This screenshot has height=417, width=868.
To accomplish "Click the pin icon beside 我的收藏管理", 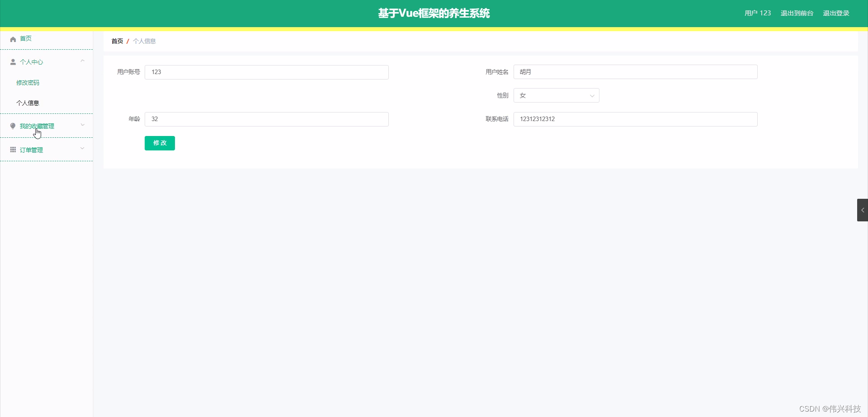I will coord(13,126).
